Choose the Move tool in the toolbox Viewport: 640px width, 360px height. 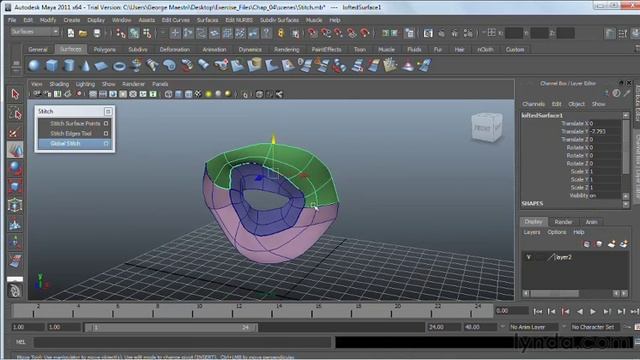pyautogui.click(x=15, y=150)
